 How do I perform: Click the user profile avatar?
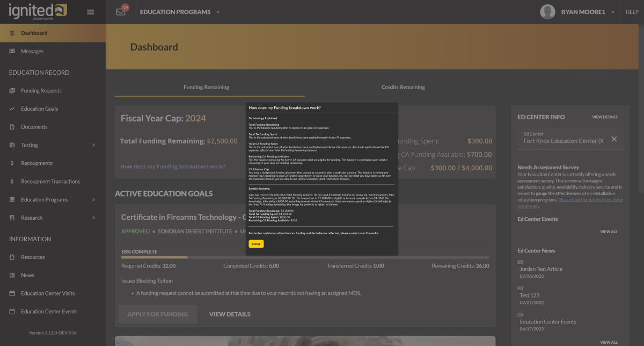[x=547, y=12]
